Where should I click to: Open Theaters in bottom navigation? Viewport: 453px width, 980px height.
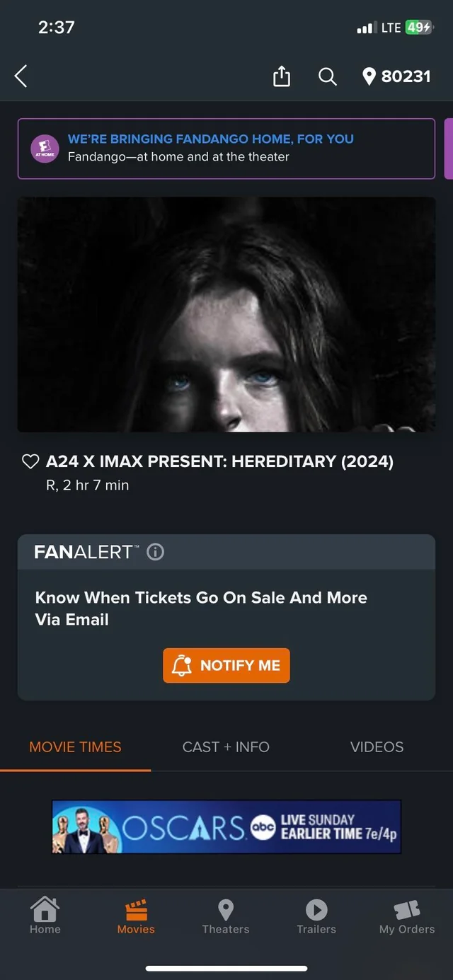coord(226,916)
